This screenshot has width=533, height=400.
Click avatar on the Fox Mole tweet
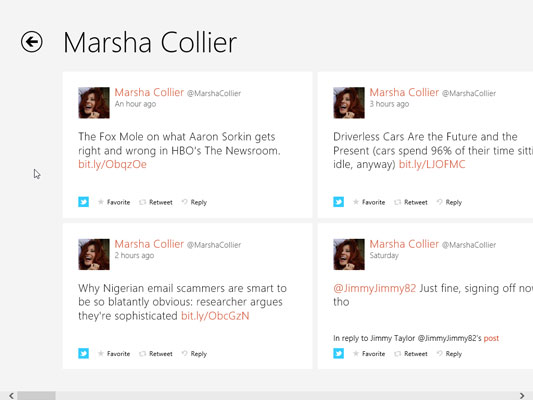click(94, 103)
